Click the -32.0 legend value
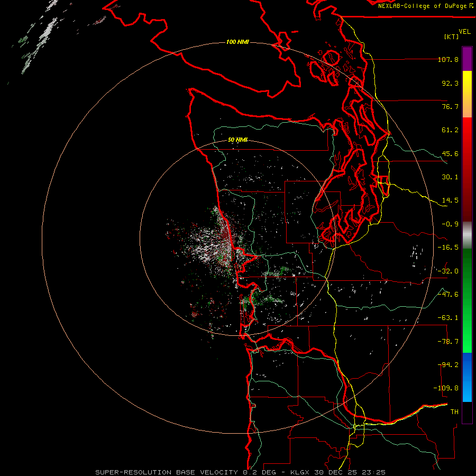The width and height of the screenshot is (476, 476). point(448,271)
